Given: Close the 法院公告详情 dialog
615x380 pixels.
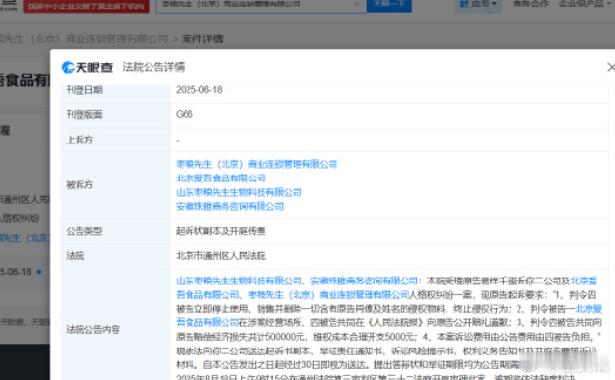Looking at the screenshot, I should [x=611, y=67].
